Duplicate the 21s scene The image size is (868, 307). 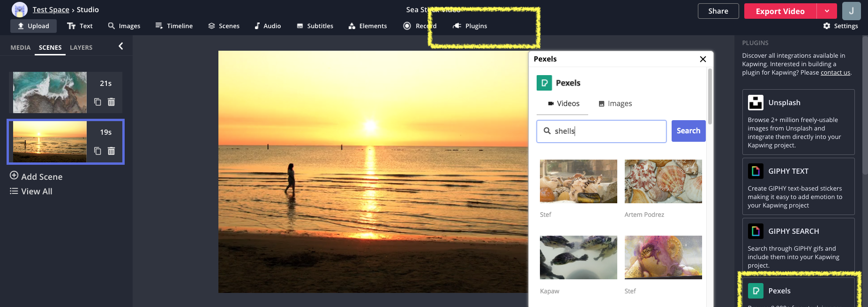97,102
